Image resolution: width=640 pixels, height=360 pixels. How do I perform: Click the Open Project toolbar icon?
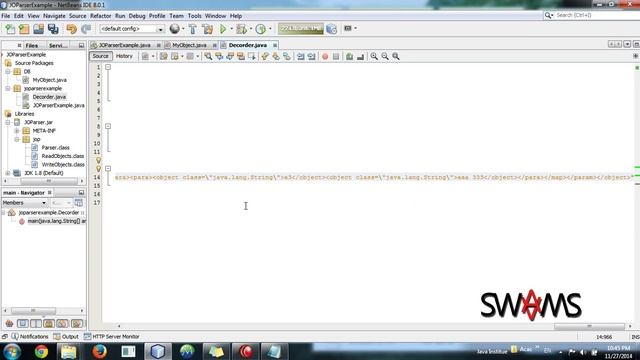pyautogui.click(x=38, y=29)
